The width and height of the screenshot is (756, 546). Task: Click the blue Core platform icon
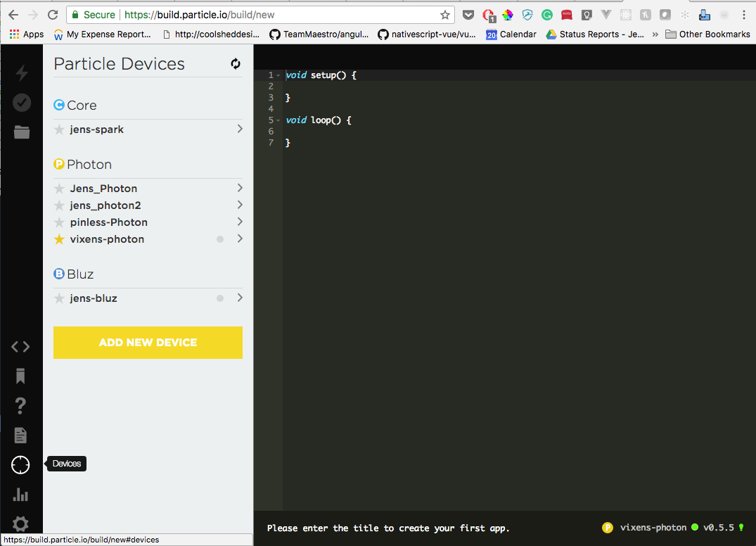coord(59,105)
